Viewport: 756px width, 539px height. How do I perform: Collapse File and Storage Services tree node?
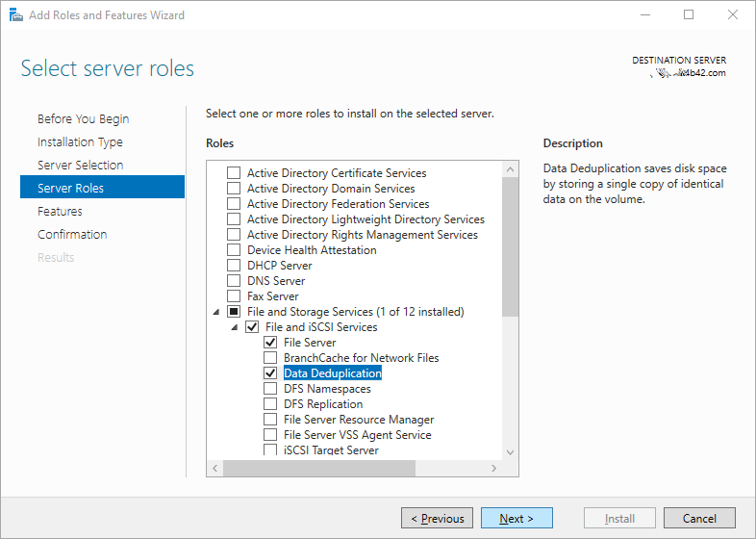click(x=216, y=312)
